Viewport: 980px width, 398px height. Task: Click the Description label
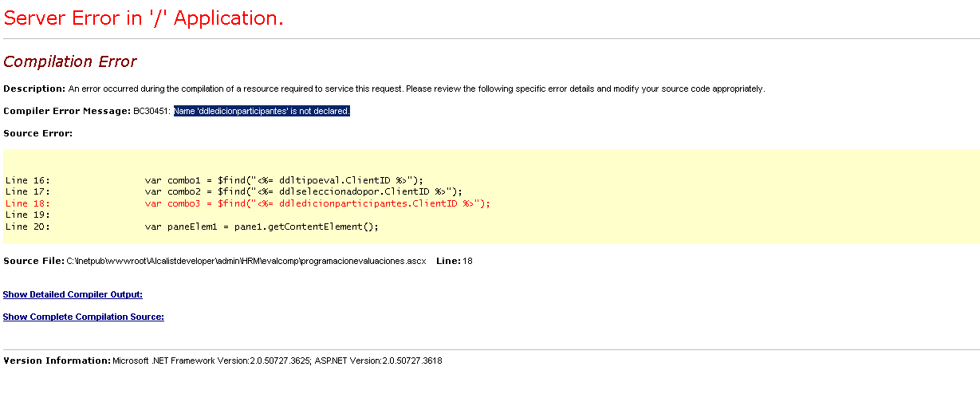pos(34,89)
